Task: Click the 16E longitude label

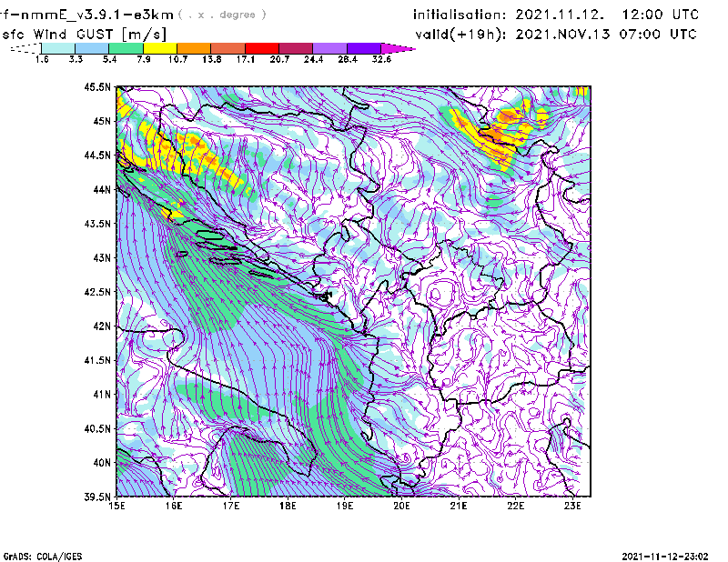Action: click(x=174, y=506)
